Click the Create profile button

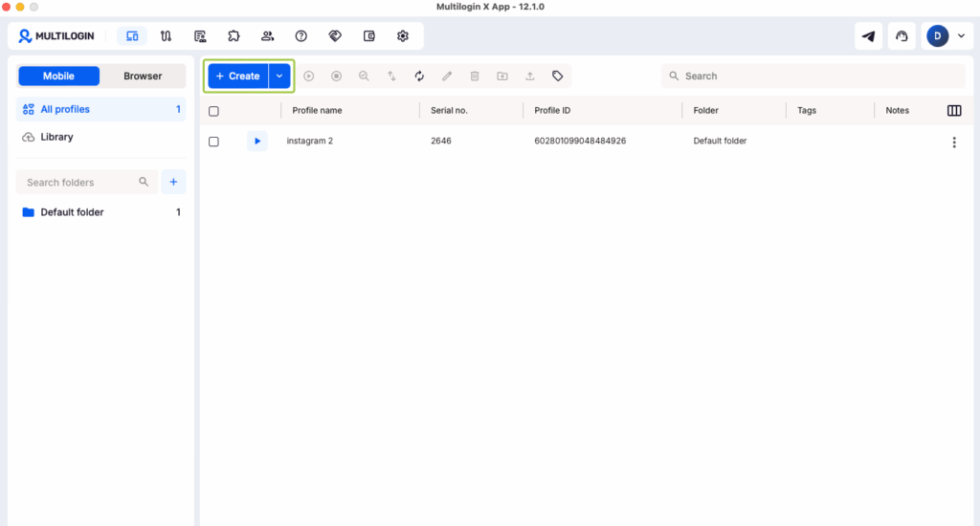click(x=238, y=77)
